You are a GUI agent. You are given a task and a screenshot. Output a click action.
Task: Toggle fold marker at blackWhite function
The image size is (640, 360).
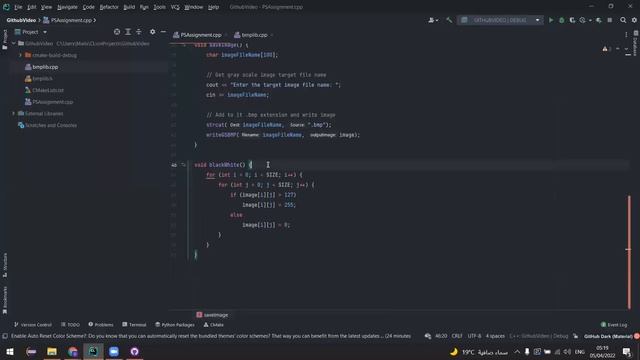184,165
